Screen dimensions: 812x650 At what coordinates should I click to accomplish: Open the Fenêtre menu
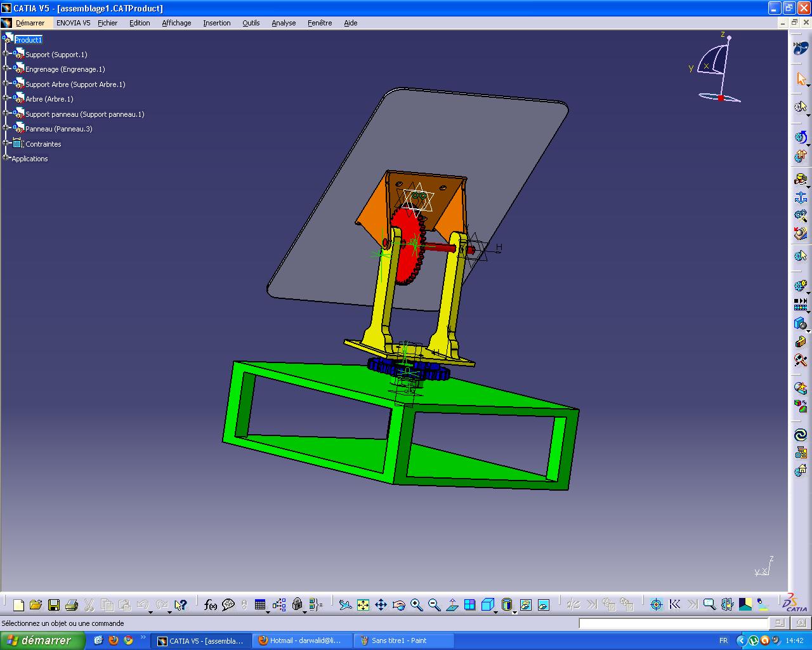[x=320, y=23]
